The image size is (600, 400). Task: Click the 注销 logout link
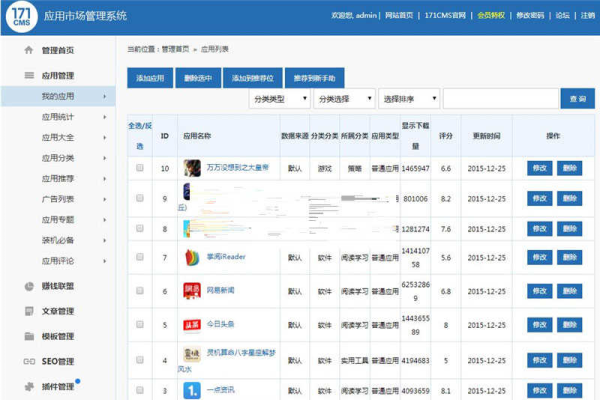tap(588, 15)
